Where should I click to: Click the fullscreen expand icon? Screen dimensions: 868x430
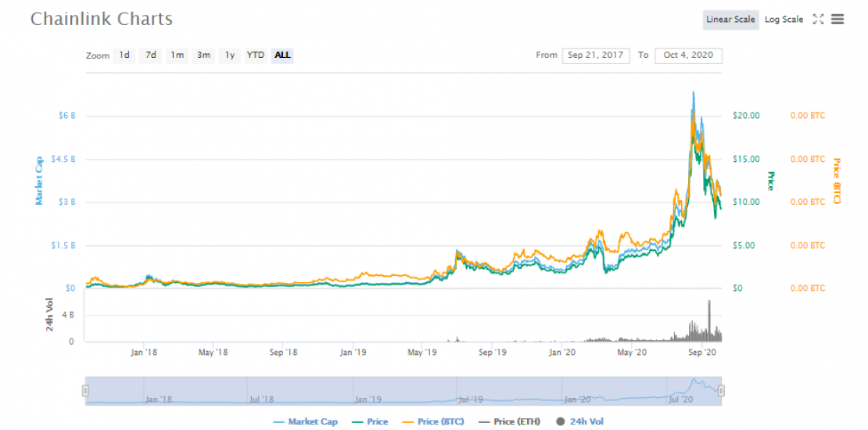coord(818,20)
